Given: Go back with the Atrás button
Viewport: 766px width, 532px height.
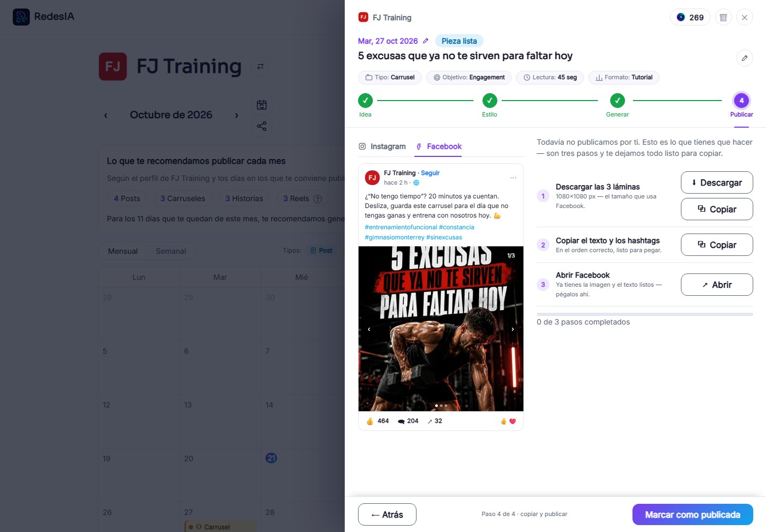Looking at the screenshot, I should tap(387, 514).
